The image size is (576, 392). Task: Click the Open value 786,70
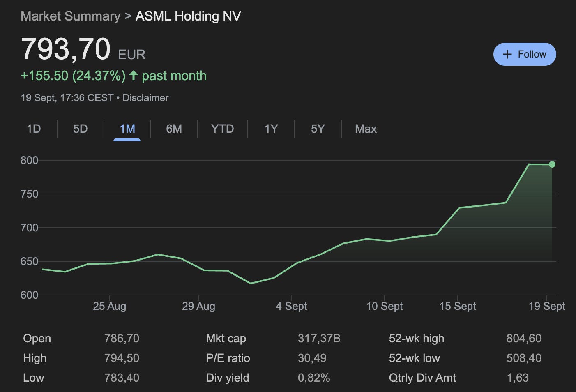122,339
